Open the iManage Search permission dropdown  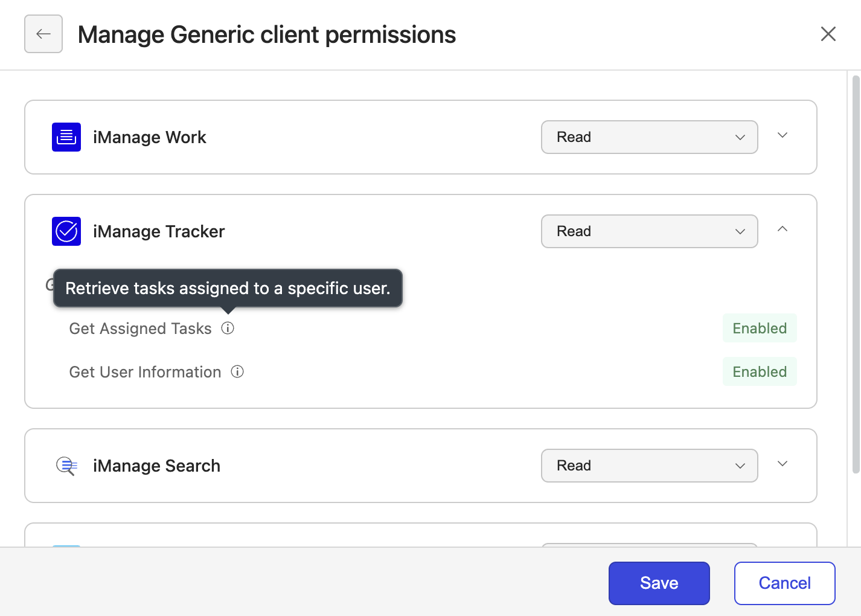tap(650, 466)
